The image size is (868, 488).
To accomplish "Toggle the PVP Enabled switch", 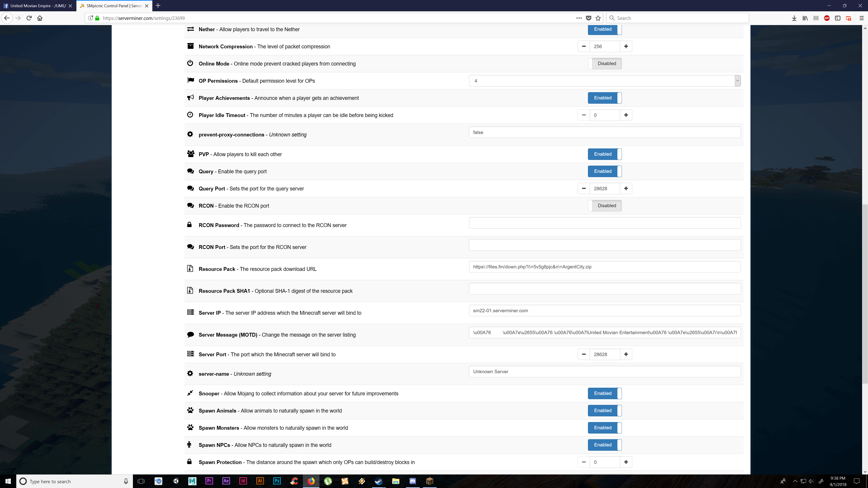I will (x=604, y=154).
